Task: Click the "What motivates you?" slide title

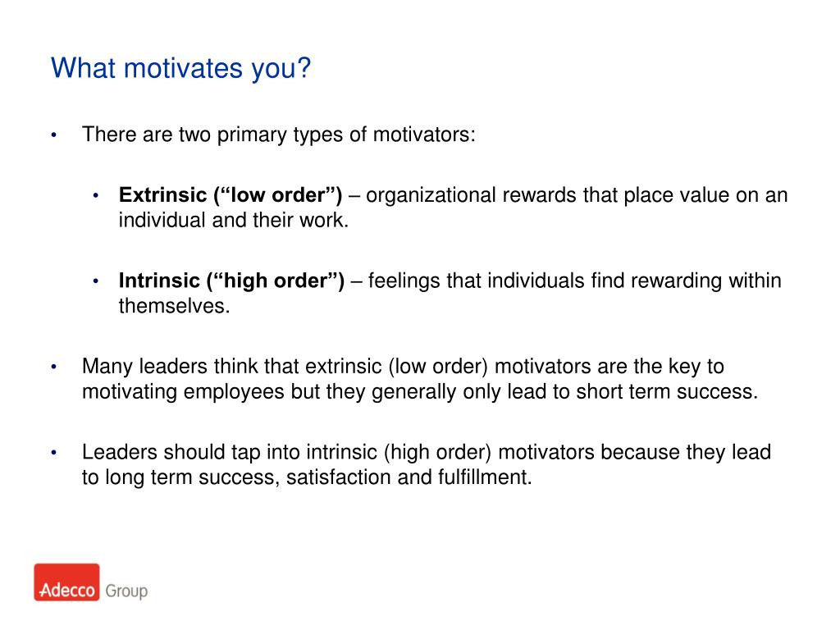Action: pyautogui.click(x=180, y=68)
